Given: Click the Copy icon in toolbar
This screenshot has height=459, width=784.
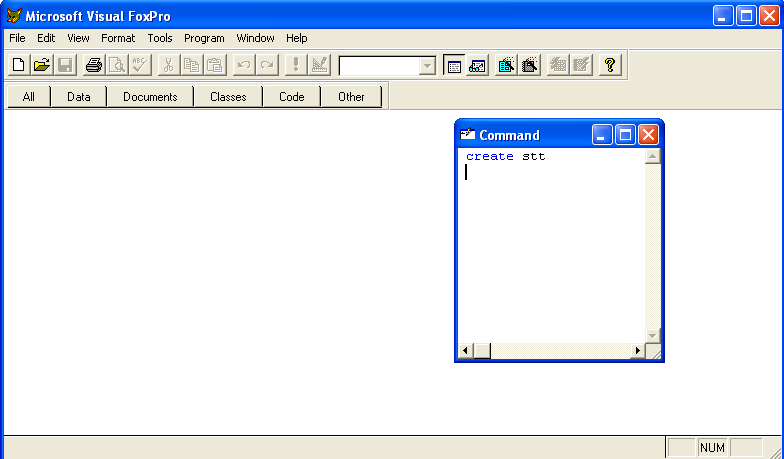Looking at the screenshot, I should click(192, 65).
